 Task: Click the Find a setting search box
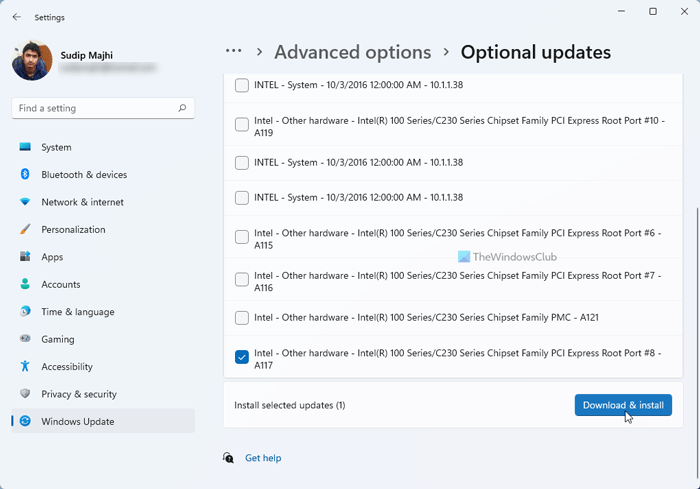pyautogui.click(x=96, y=108)
